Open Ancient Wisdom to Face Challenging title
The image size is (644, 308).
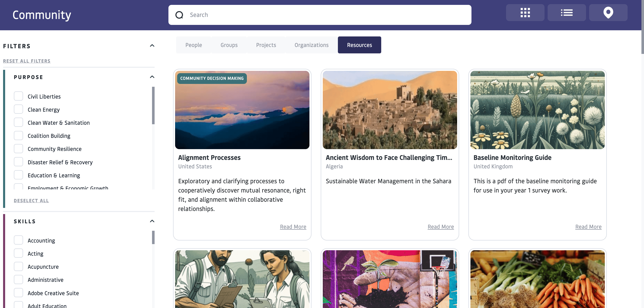pos(389,158)
